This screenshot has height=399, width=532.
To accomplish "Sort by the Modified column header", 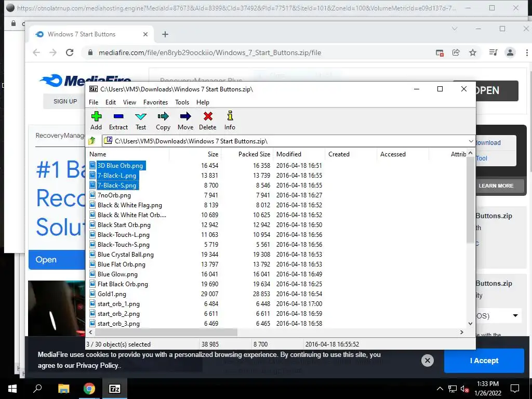I will click(x=299, y=154).
